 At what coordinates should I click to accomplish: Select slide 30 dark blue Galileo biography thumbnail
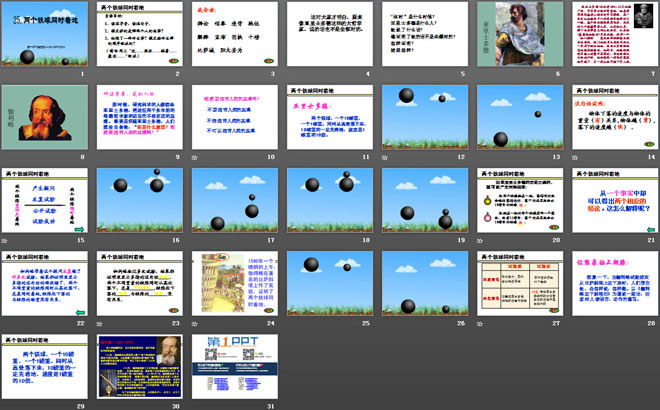140,367
